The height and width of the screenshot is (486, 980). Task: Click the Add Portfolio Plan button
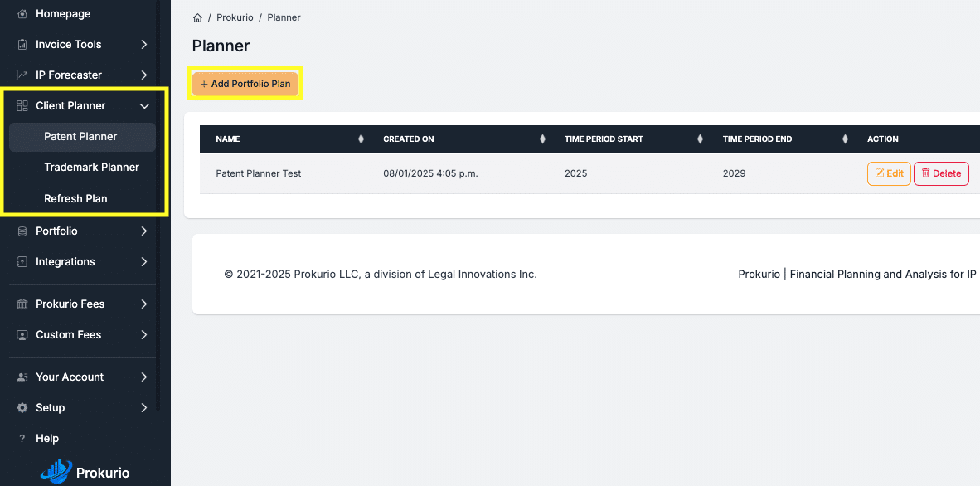click(x=245, y=84)
